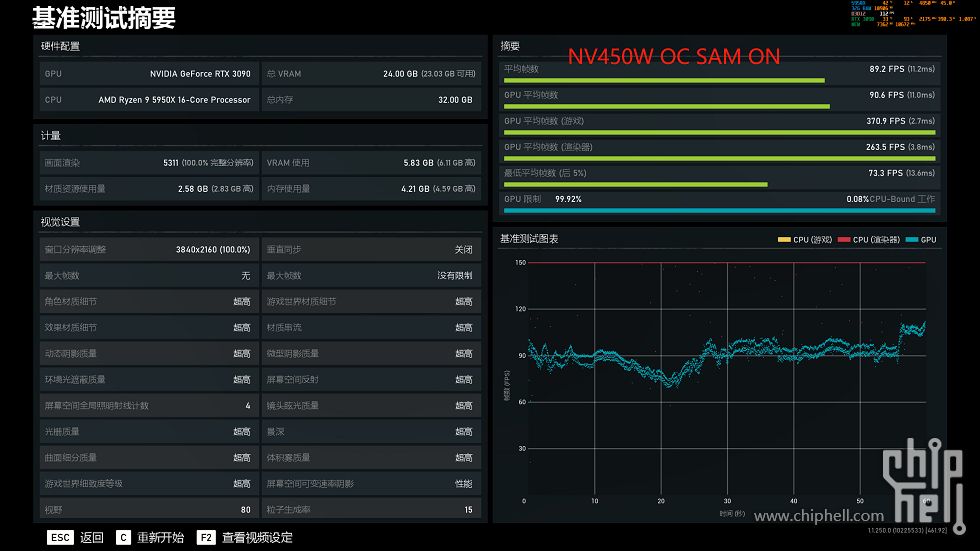The height and width of the screenshot is (551, 980).
Task: Click the ESC key icon
Action: (60, 537)
